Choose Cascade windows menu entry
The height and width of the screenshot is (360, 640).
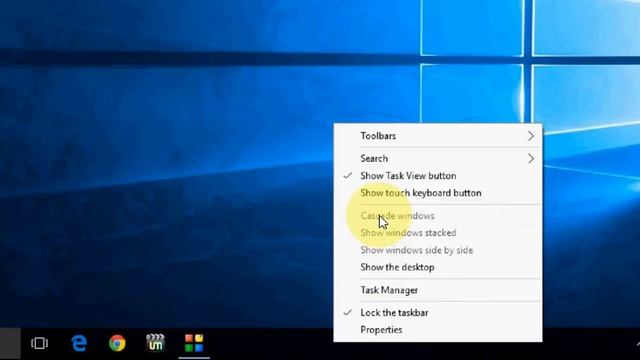point(438,216)
